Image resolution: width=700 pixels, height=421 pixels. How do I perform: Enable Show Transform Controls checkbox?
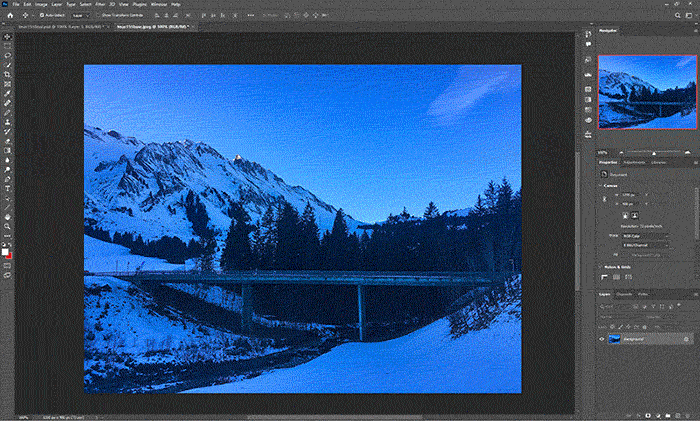[x=99, y=15]
